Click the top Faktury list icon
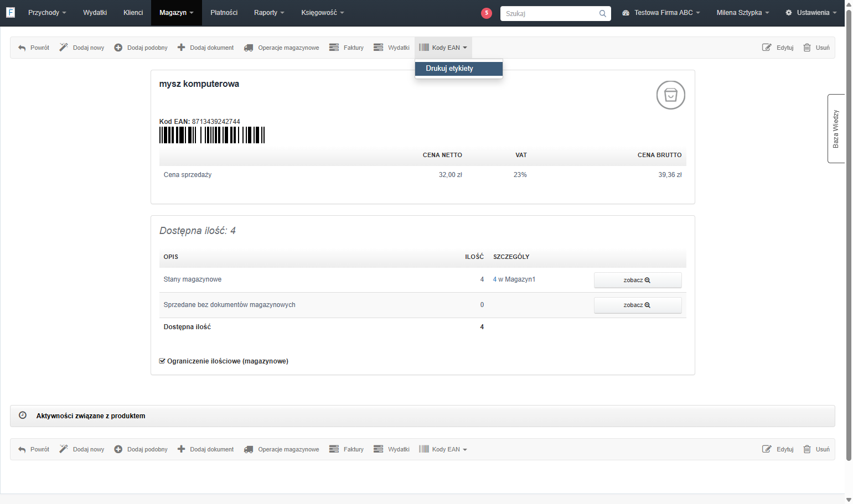The image size is (853, 504). pyautogui.click(x=334, y=48)
